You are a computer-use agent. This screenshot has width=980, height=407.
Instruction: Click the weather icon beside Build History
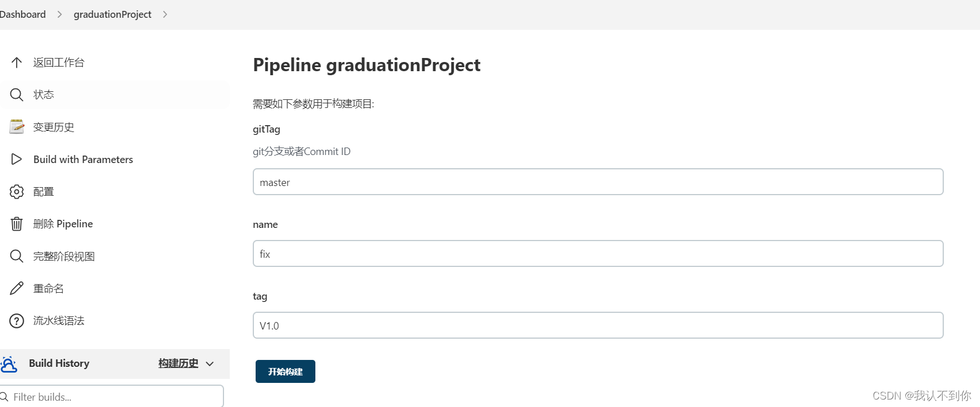pyautogui.click(x=9, y=364)
